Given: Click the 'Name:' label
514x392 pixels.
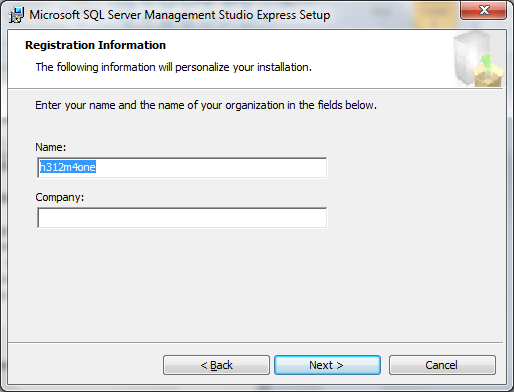Looking at the screenshot, I should (51, 147).
